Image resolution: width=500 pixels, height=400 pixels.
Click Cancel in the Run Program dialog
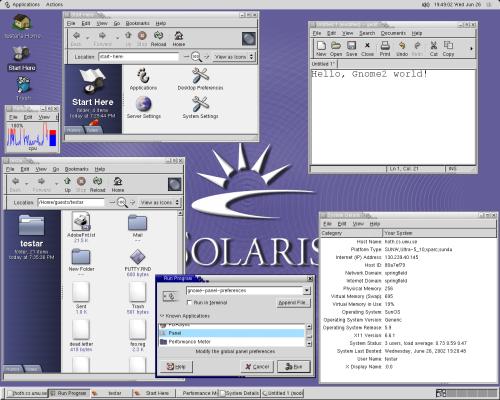(x=257, y=367)
